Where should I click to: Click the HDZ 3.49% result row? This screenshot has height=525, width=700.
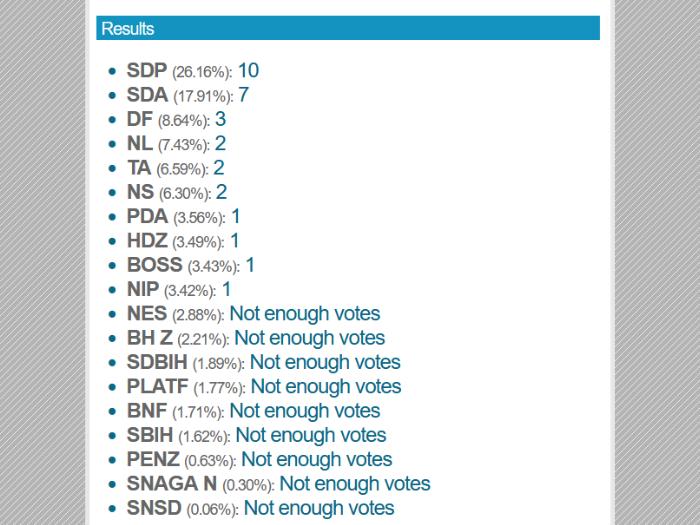pos(183,241)
